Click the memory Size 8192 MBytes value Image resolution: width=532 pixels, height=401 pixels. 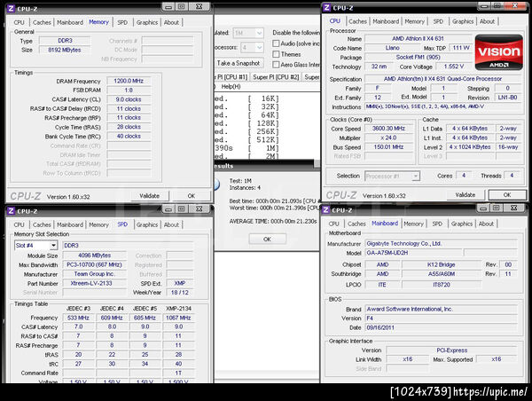65,50
